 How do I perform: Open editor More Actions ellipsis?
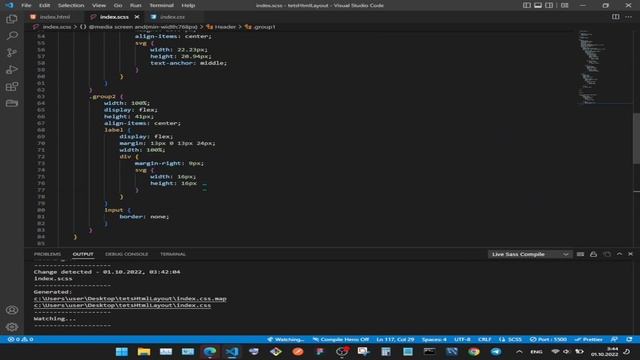click(x=629, y=17)
